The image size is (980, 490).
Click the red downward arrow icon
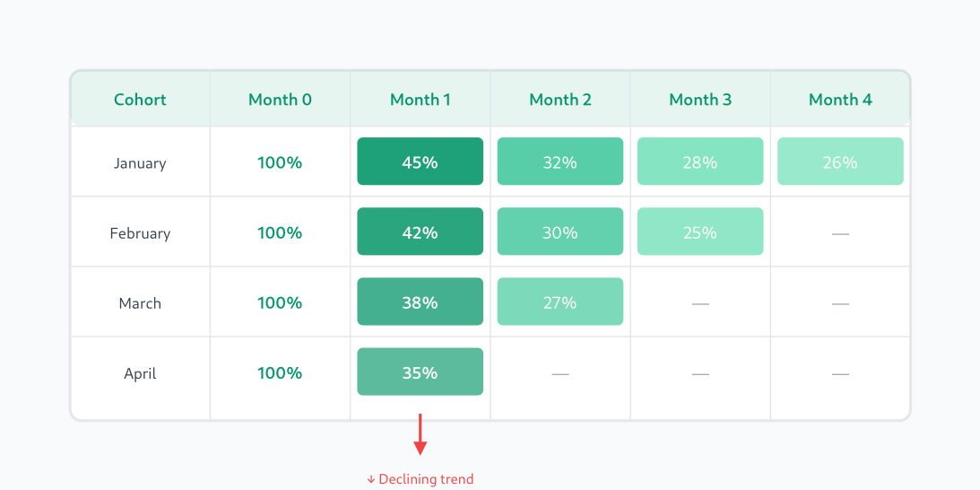[x=420, y=435]
